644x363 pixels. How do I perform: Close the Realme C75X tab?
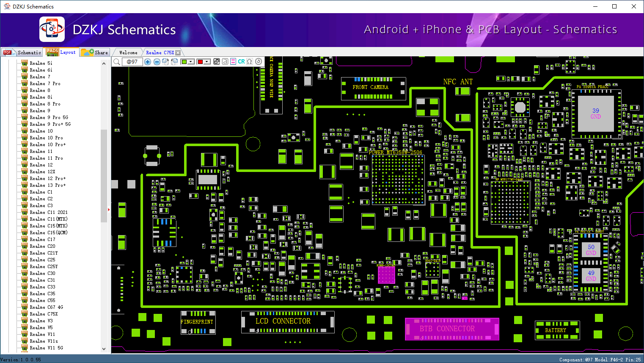click(178, 53)
